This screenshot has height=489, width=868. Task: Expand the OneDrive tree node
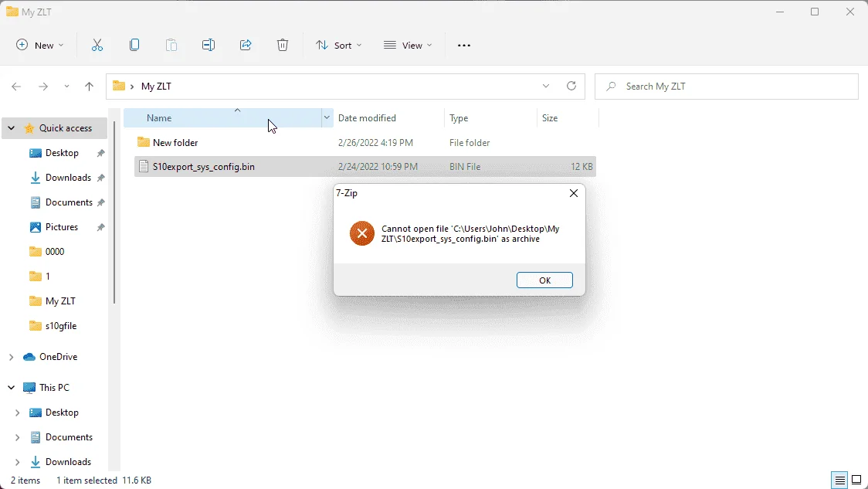pyautogui.click(x=11, y=357)
